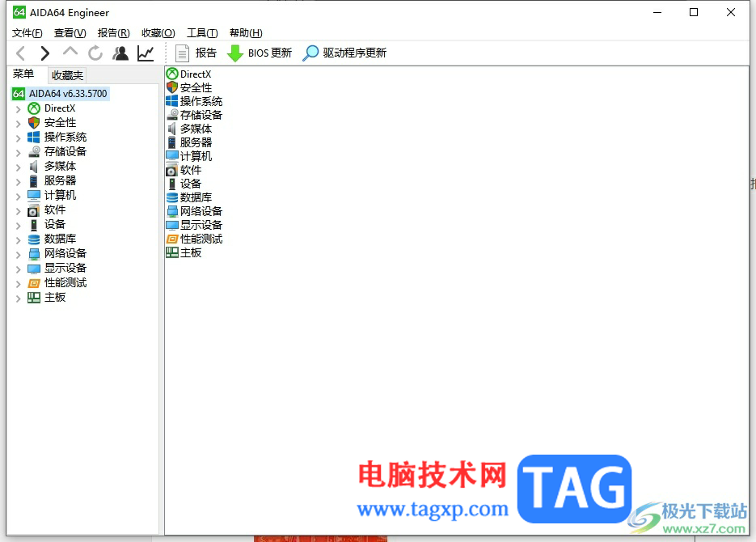The width and height of the screenshot is (756, 542).
Task: Select 主板 icon in left tree
Action: (34, 298)
